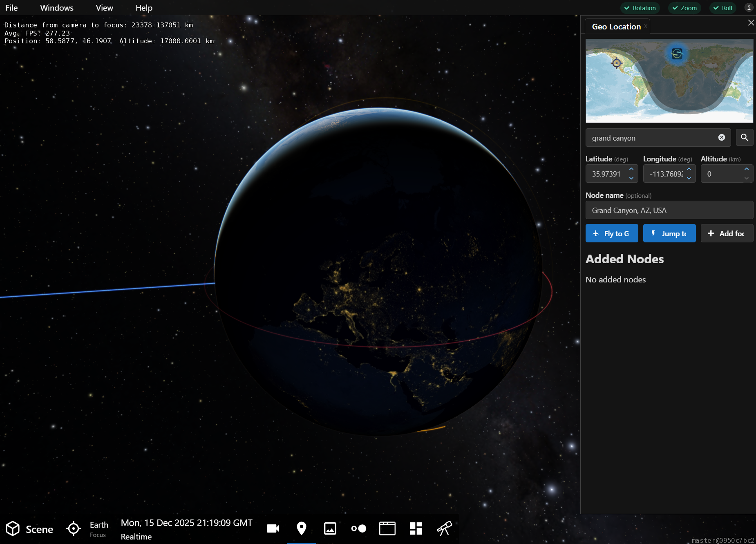756x544 pixels.
Task: Toggle the Geo Location pin icon
Action: 302,529
